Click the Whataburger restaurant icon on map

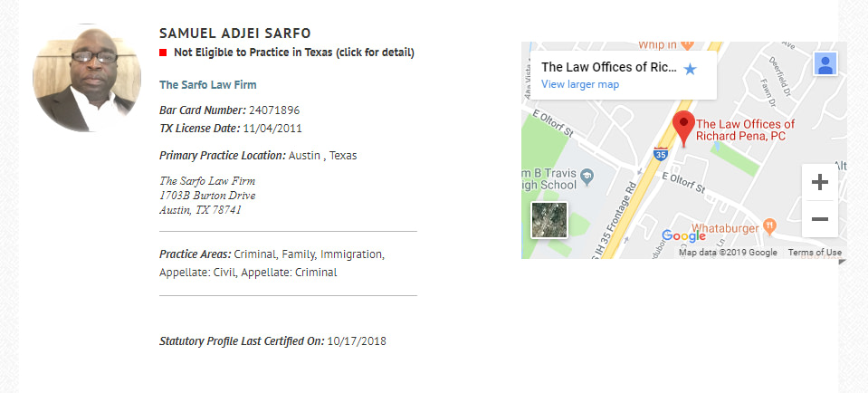point(768,225)
